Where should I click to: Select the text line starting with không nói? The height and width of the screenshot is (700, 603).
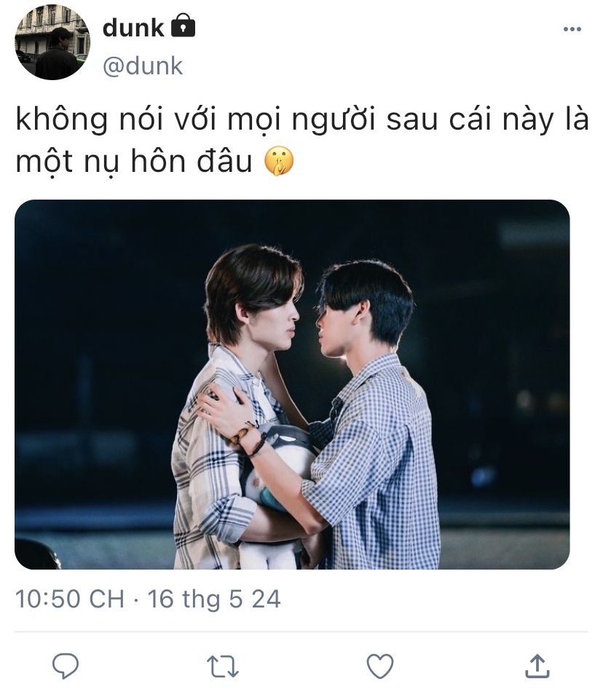pyautogui.click(x=302, y=119)
